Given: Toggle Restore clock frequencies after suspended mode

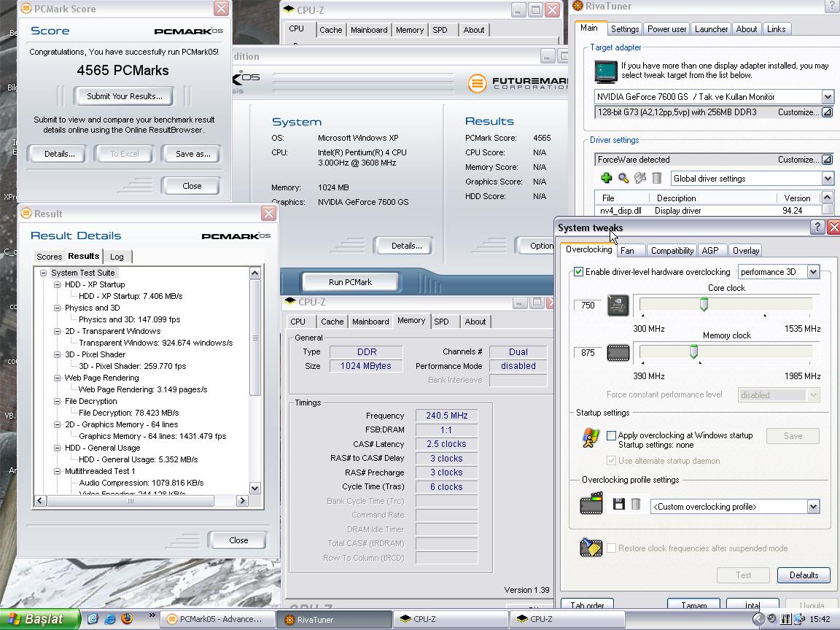Looking at the screenshot, I should 611,548.
